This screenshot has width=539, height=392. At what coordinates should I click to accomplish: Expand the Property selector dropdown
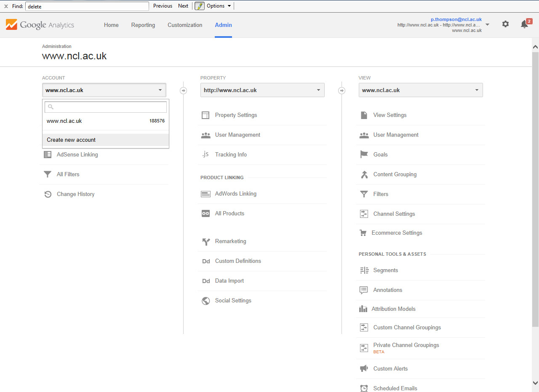tap(262, 90)
